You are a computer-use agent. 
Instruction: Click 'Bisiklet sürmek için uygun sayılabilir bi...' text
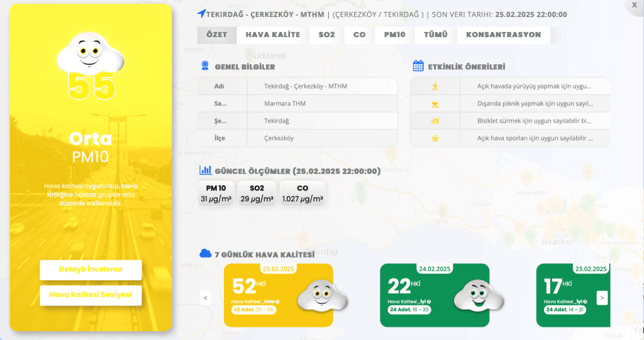coord(534,121)
